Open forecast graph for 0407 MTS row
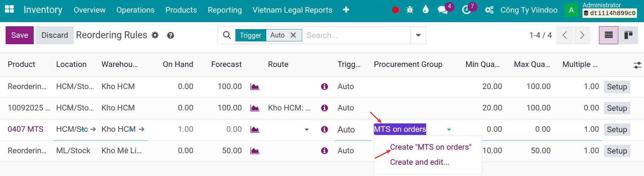The width and height of the screenshot is (644, 176). point(255,129)
